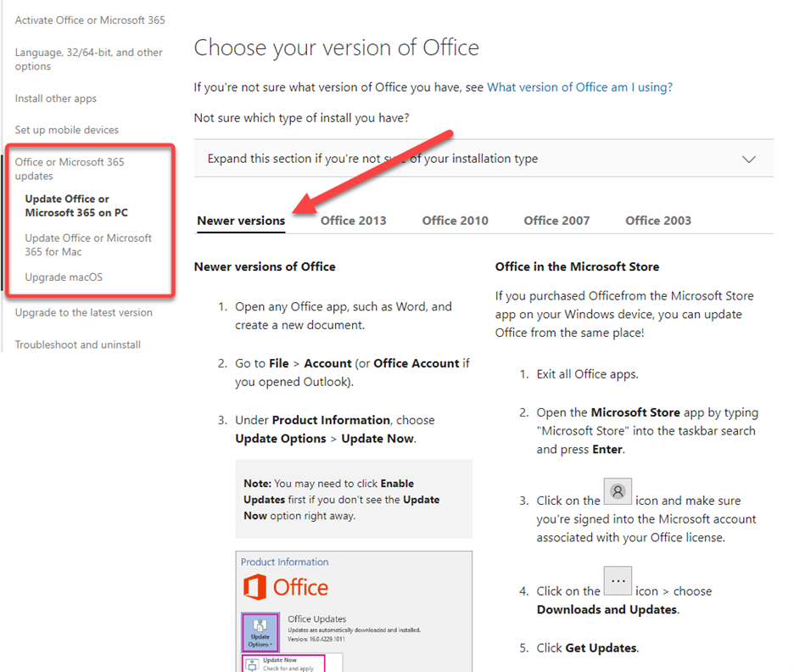Viewport: 794px width, 672px height.
Task: Select the Office 2010 tab
Action: (455, 221)
